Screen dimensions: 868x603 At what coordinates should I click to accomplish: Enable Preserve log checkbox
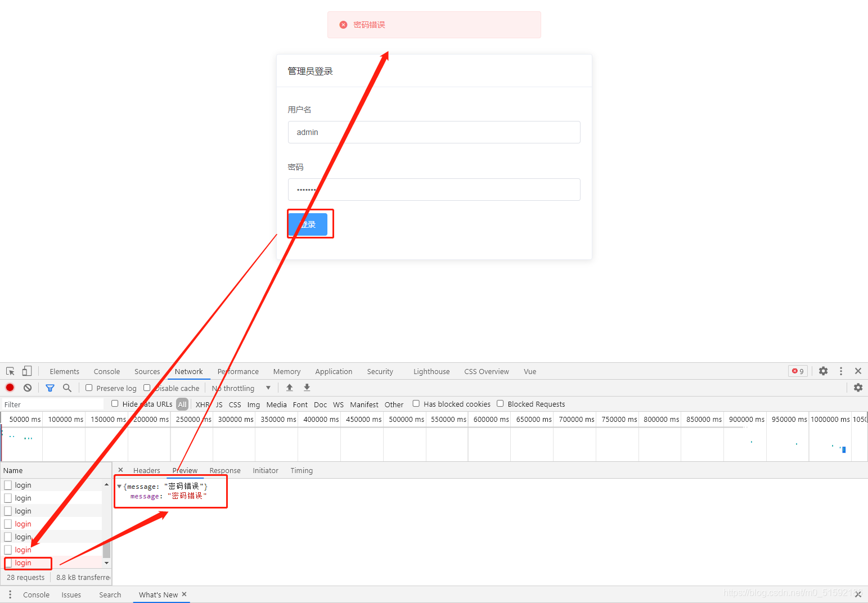pyautogui.click(x=89, y=388)
